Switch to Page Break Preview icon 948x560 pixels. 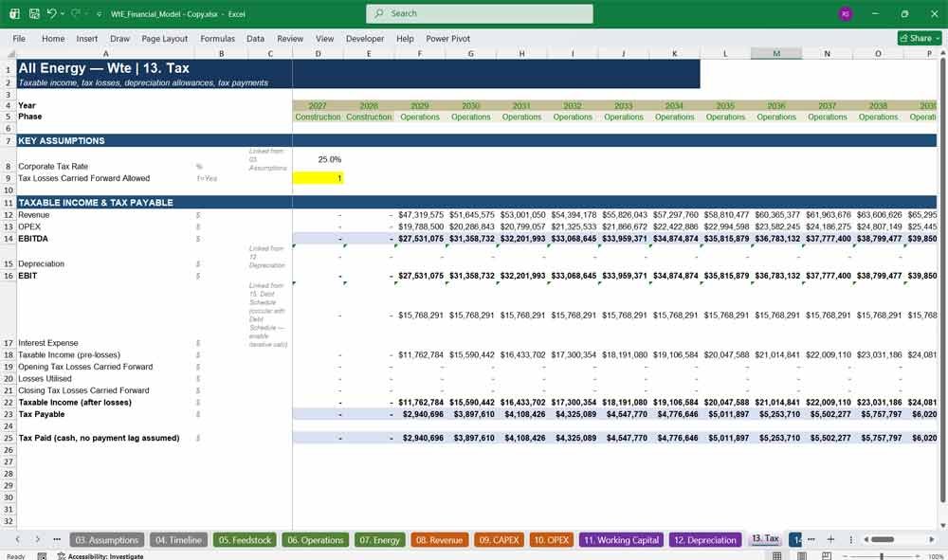click(x=827, y=556)
